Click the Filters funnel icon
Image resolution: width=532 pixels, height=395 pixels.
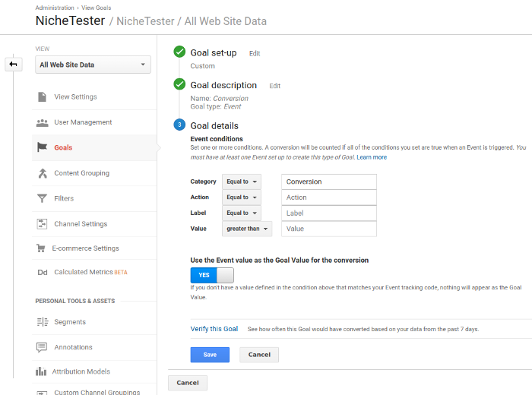click(42, 198)
